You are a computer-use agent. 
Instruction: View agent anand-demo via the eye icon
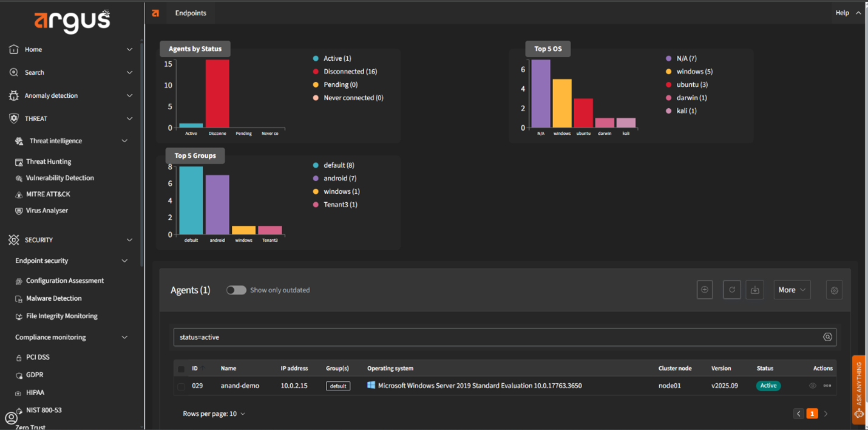tap(812, 386)
